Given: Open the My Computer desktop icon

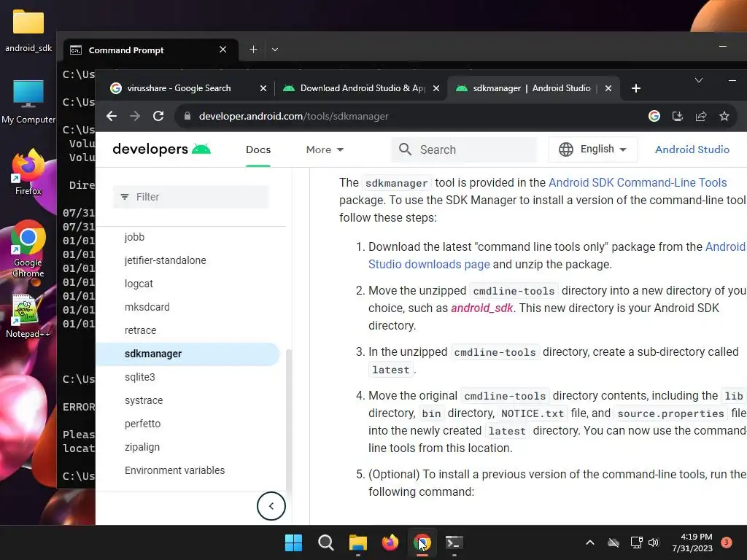Looking at the screenshot, I should tap(28, 101).
